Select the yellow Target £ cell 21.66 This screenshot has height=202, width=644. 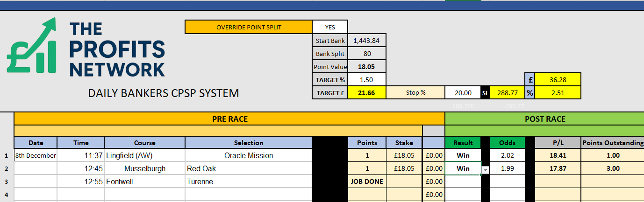pyautogui.click(x=366, y=93)
